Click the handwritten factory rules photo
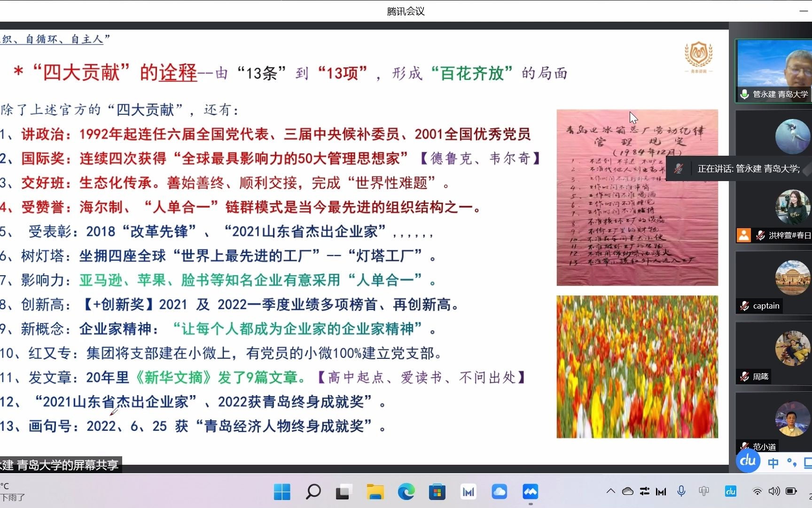This screenshot has height=508, width=812. (637, 198)
